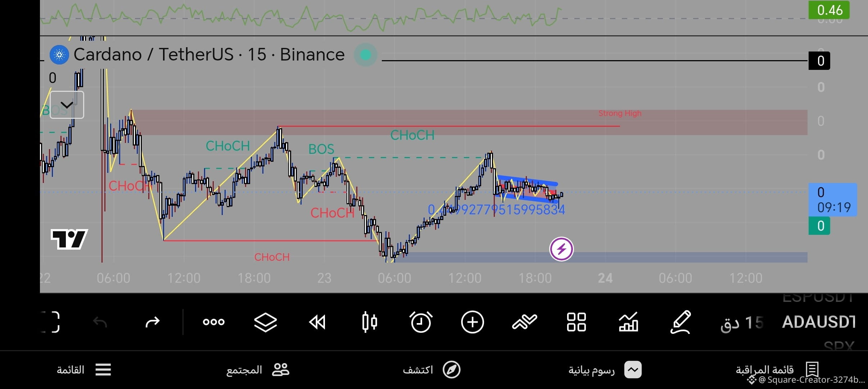Tap the date label "23" on time axis
The width and height of the screenshot is (868, 389).
[324, 278]
